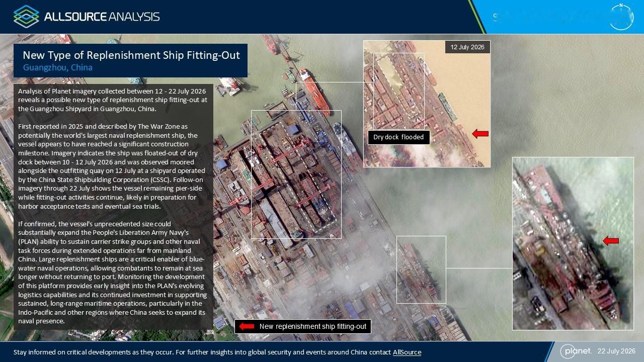Click the red arrow beside the zoomed ship
This screenshot has height=362, width=644.
(x=611, y=241)
